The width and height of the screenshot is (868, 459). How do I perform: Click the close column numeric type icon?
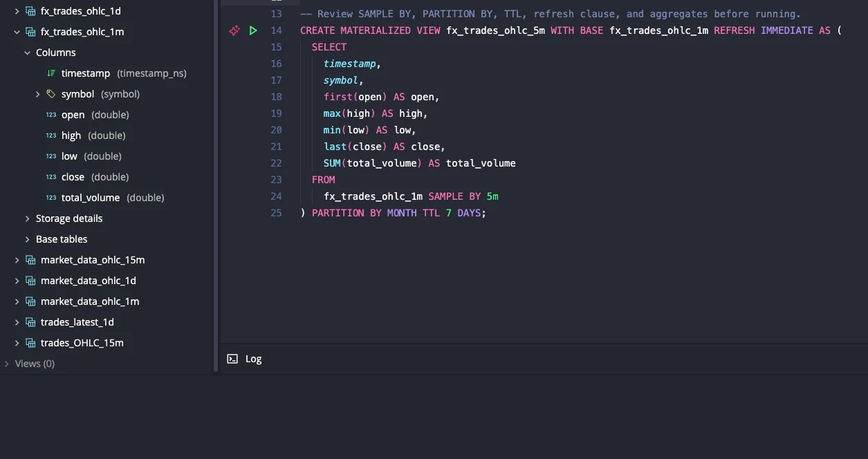coord(51,177)
